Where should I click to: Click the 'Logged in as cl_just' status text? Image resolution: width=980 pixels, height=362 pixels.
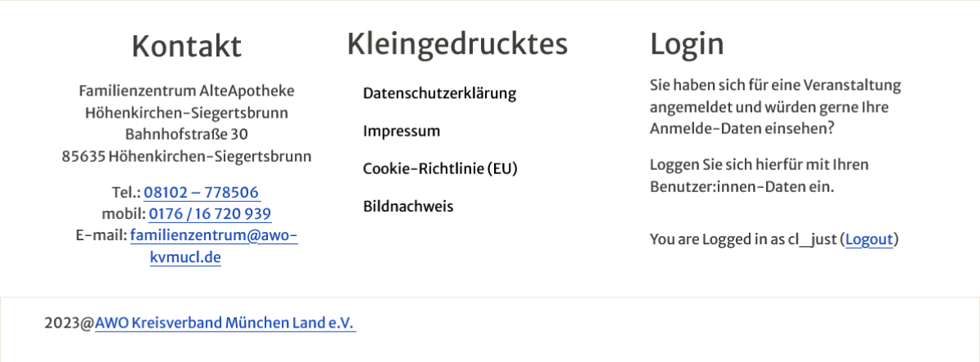(743, 239)
